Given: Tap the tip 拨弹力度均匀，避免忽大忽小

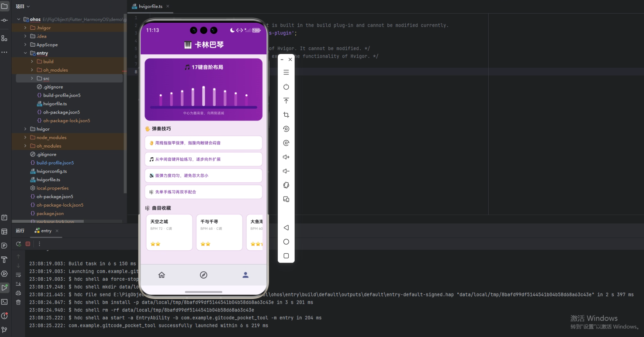Looking at the screenshot, I should pos(203,175).
